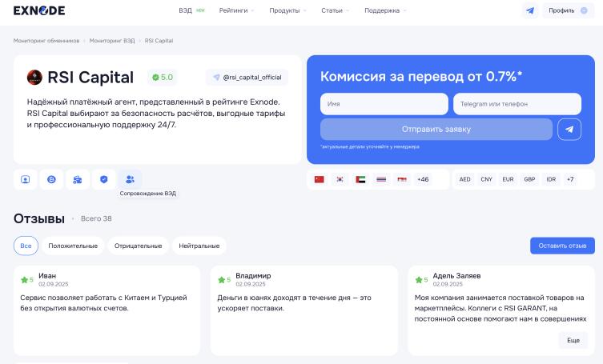This screenshot has height=364, width=603.
Task: Open the Статьи menu
Action: 335,10
